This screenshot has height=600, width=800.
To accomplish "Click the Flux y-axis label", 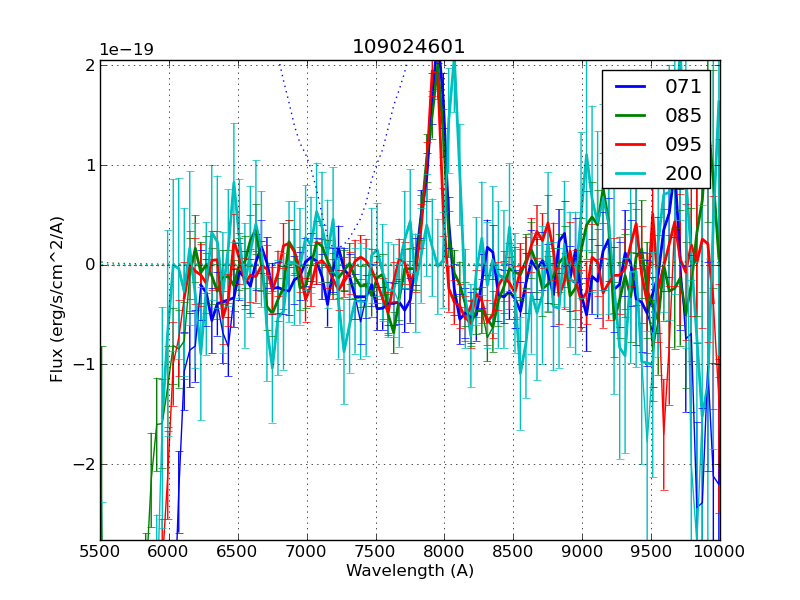I will 58,299.
